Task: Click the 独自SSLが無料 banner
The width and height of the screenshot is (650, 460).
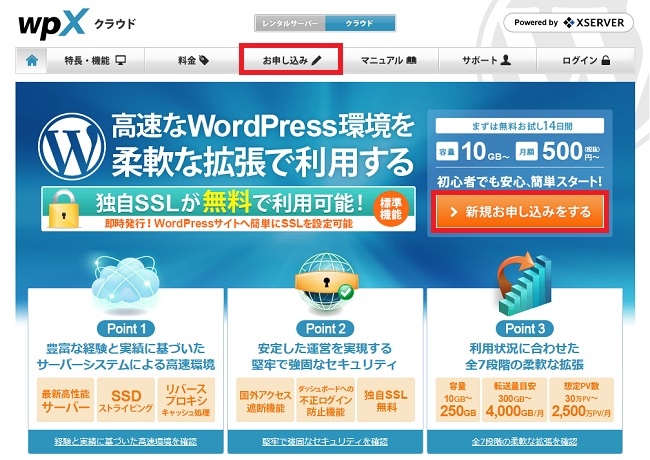Action: [228, 208]
